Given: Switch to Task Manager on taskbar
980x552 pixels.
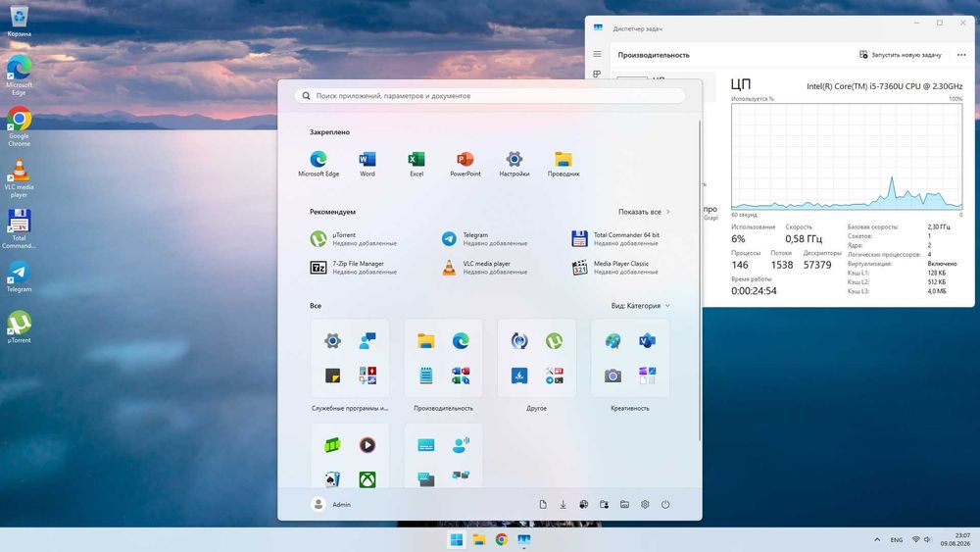Looking at the screenshot, I should point(523,539).
